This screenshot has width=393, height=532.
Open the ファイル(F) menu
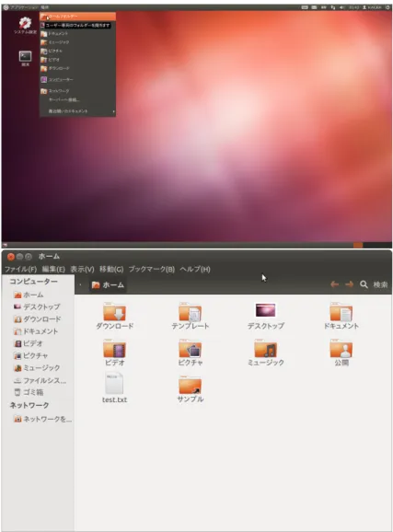pyautogui.click(x=20, y=270)
